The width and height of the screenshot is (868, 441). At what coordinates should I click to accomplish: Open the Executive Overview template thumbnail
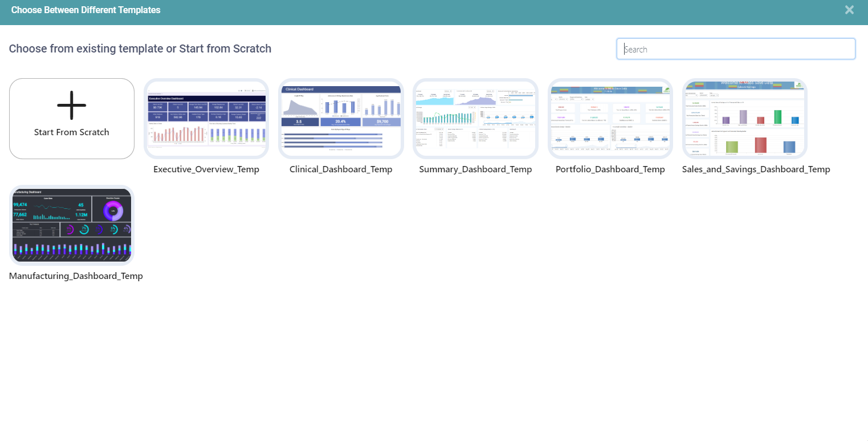(206, 119)
